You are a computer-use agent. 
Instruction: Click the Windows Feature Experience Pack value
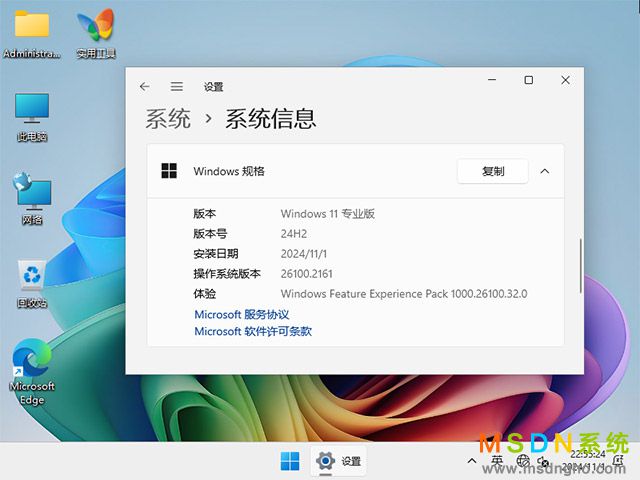click(x=404, y=294)
